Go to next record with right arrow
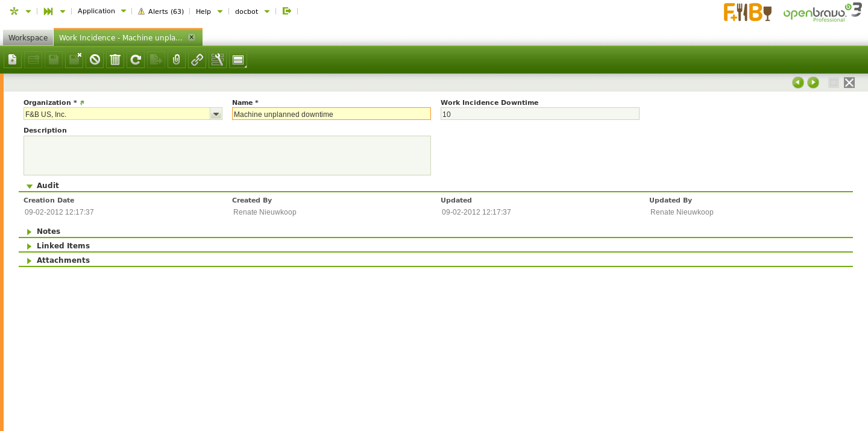Viewport: 868px width, 431px height. (813, 83)
